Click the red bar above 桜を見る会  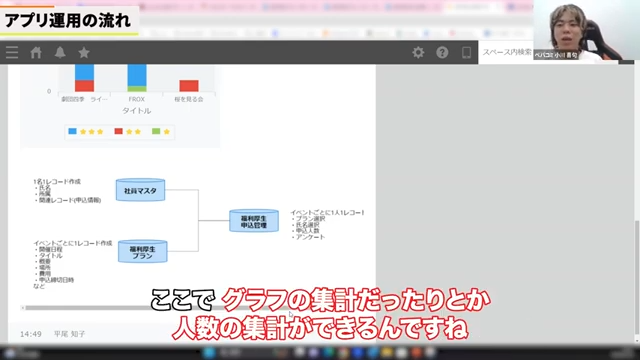click(x=189, y=86)
